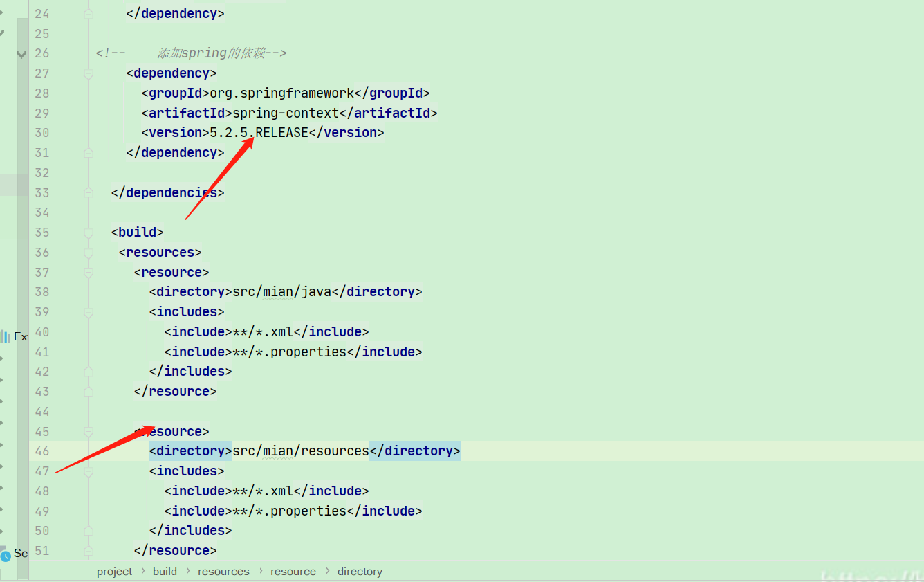Click the spring-context artifactId text
924x582 pixels.
(286, 113)
